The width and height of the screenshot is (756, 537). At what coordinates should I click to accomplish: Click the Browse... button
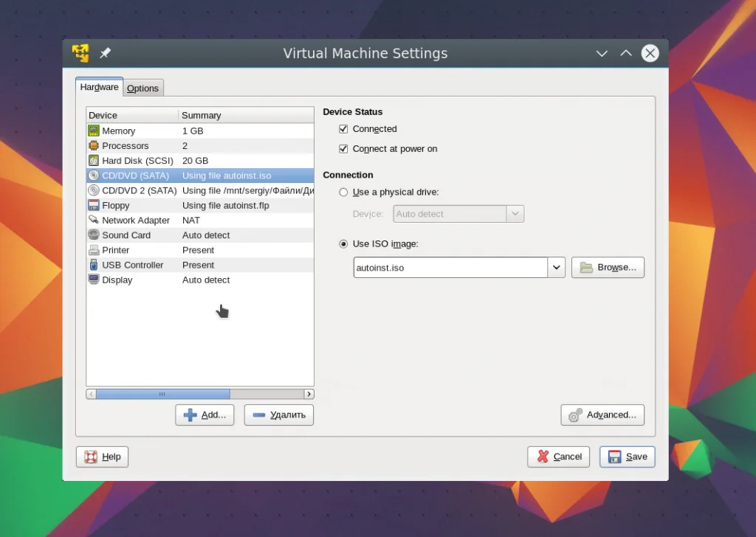(x=608, y=267)
